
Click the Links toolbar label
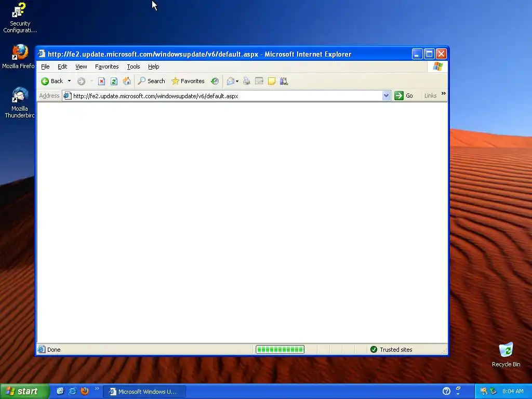click(430, 96)
